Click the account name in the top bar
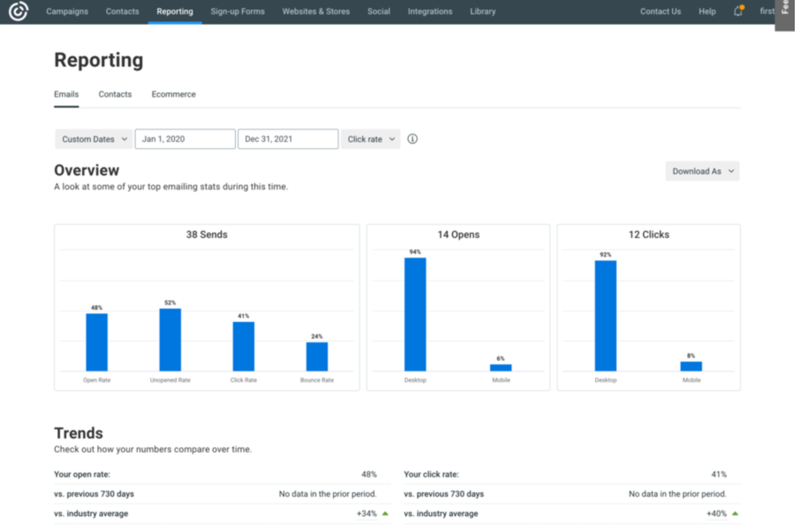The image size is (798, 532). 766,11
